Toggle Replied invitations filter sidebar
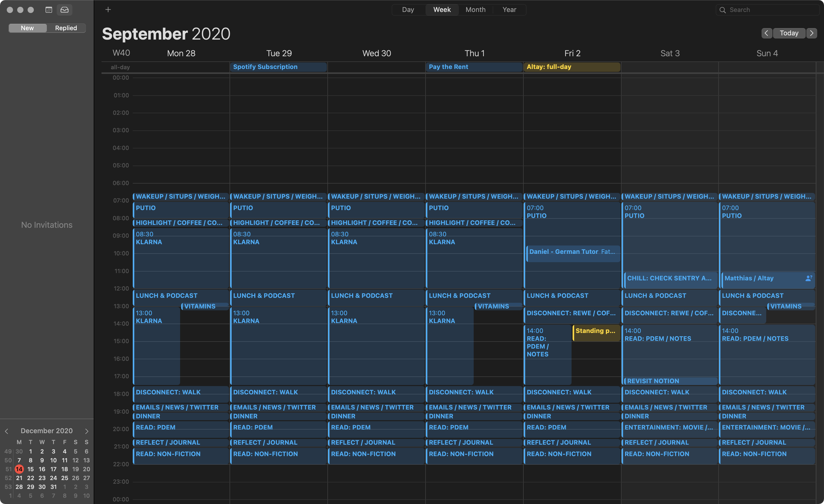Viewport: 824px width, 504px height. pos(65,27)
